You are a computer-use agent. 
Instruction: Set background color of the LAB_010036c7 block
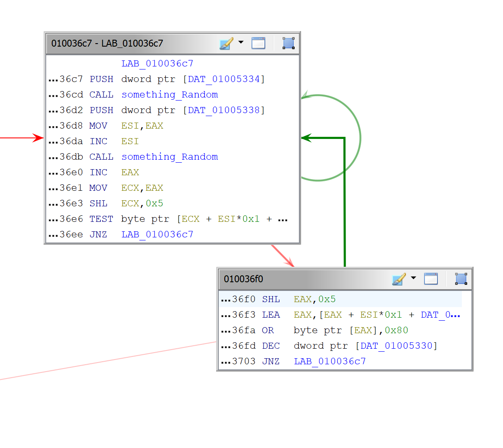pos(226,43)
